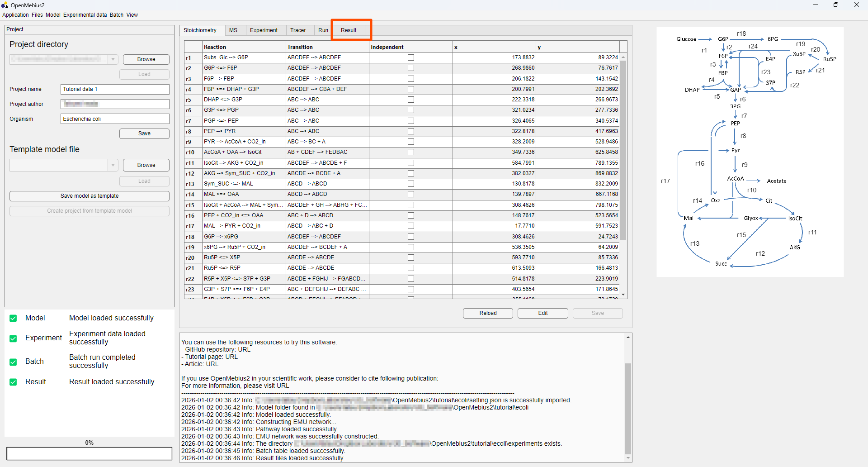868x467 pixels.
Task: Toggle the Independent checkbox for reaction r1
Action: pos(410,57)
